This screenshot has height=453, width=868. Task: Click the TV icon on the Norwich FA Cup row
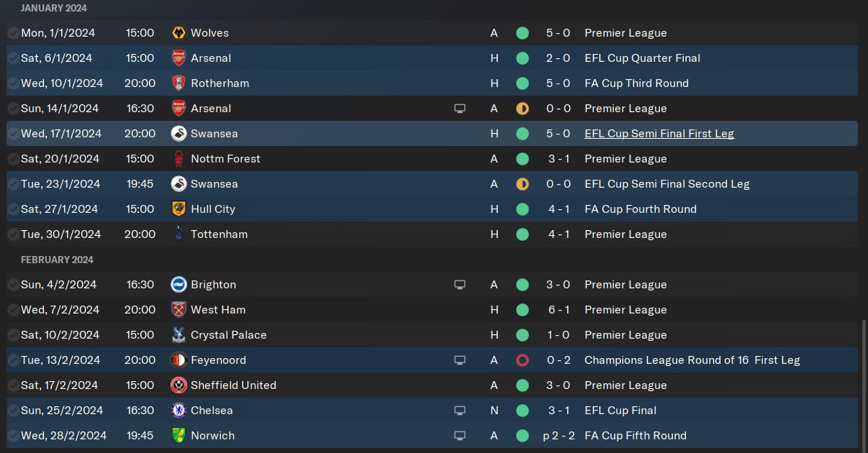pyautogui.click(x=460, y=436)
